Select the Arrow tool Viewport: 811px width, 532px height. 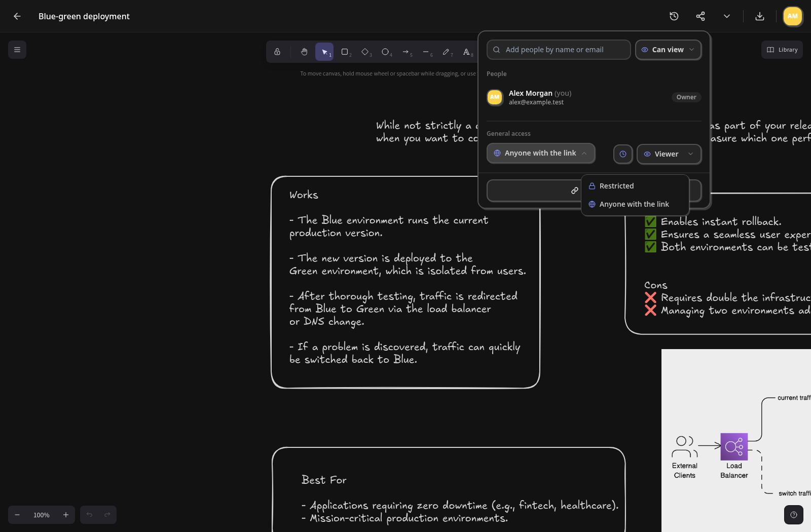coord(405,52)
